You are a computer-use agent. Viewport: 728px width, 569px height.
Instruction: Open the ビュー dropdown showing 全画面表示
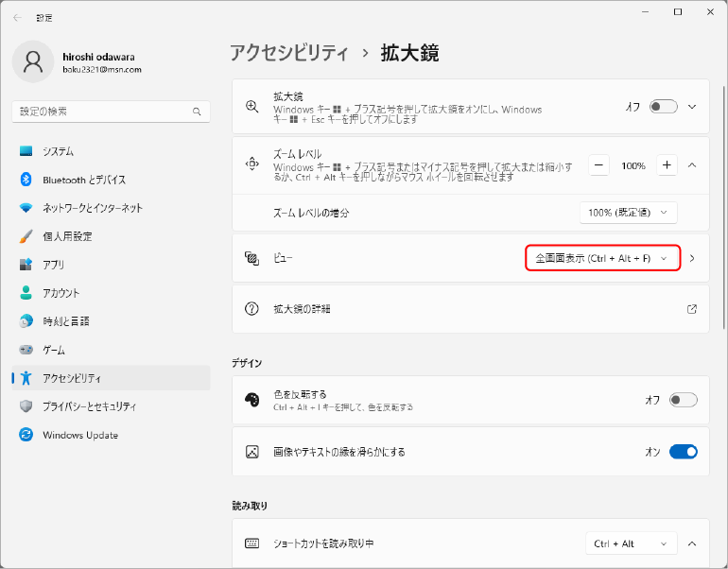[602, 258]
